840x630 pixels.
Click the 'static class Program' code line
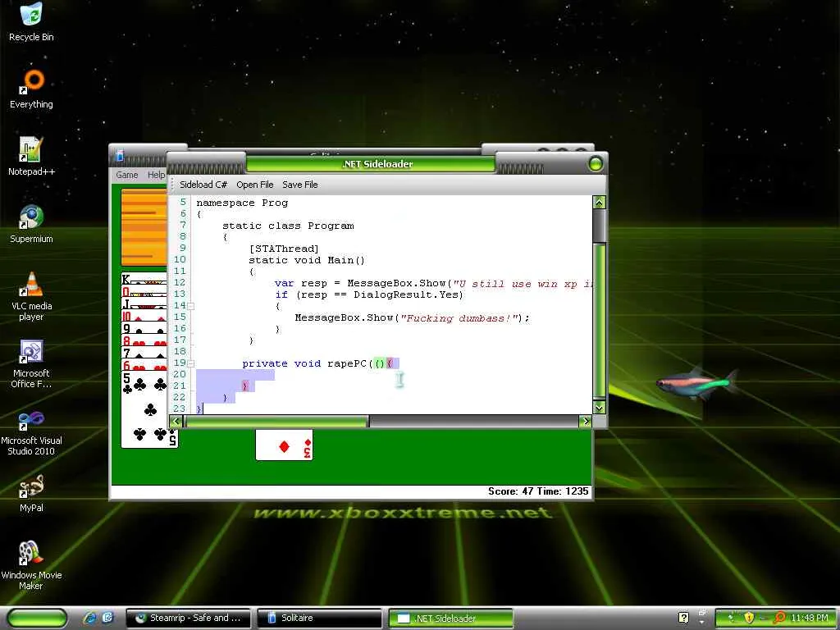click(x=288, y=226)
